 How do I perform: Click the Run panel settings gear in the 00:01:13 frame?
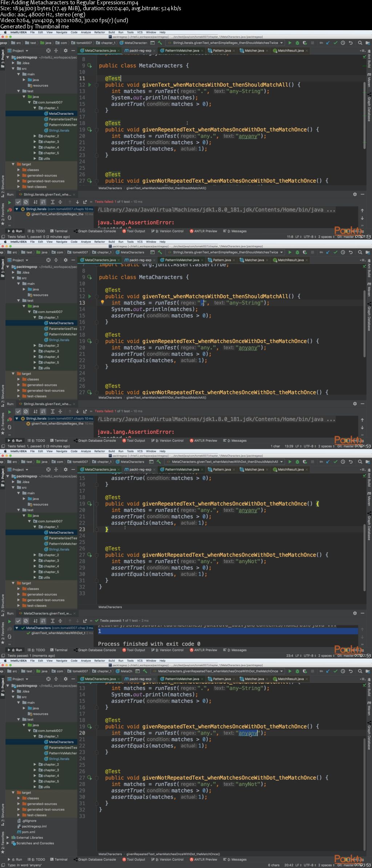tap(355, 195)
